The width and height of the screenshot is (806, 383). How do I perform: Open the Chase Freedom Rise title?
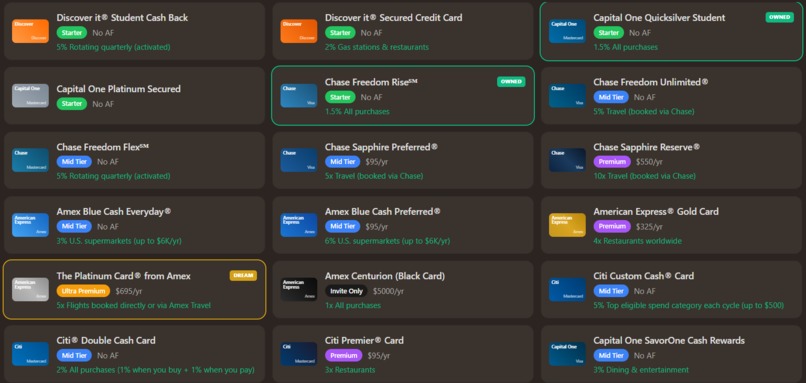[x=371, y=82]
